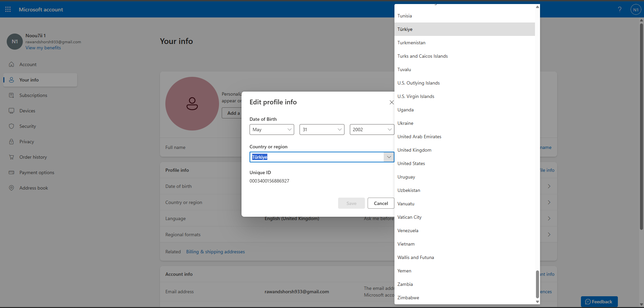Screen dimensions: 644x308
Task: Click the Order history cart icon
Action: (11, 157)
